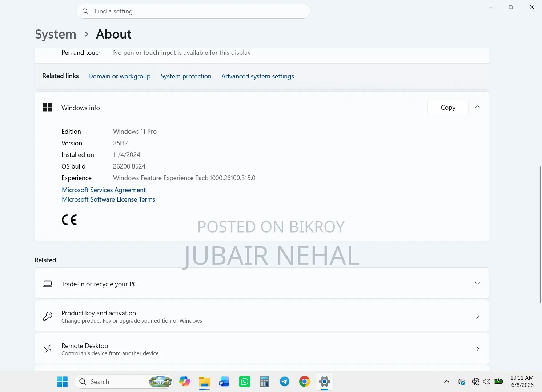Viewport: 542px width, 392px height.
Task: Click the key icon for Product key and activation
Action: [48, 316]
